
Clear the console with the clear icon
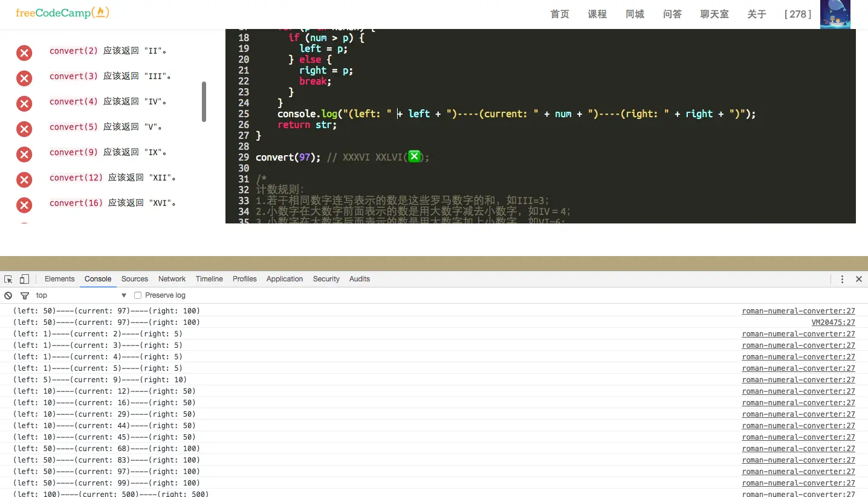[x=8, y=295]
